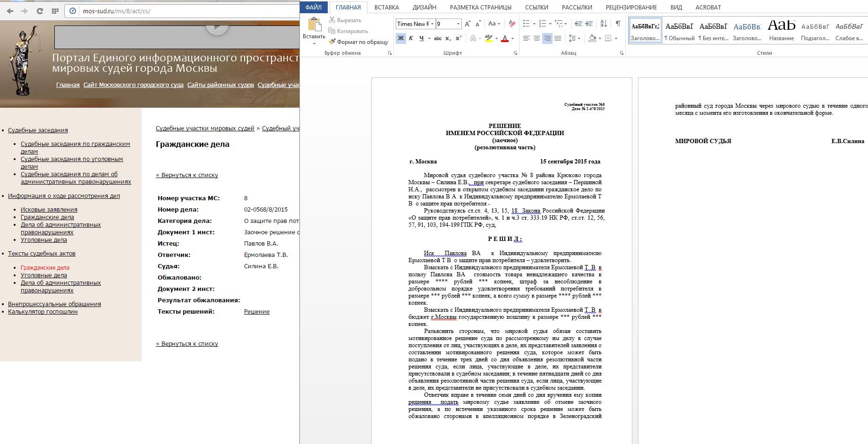Toggle right alignment button
868x444 pixels.
(x=547, y=38)
